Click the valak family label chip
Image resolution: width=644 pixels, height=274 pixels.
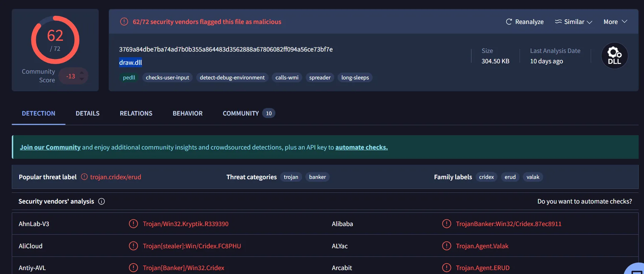click(533, 177)
